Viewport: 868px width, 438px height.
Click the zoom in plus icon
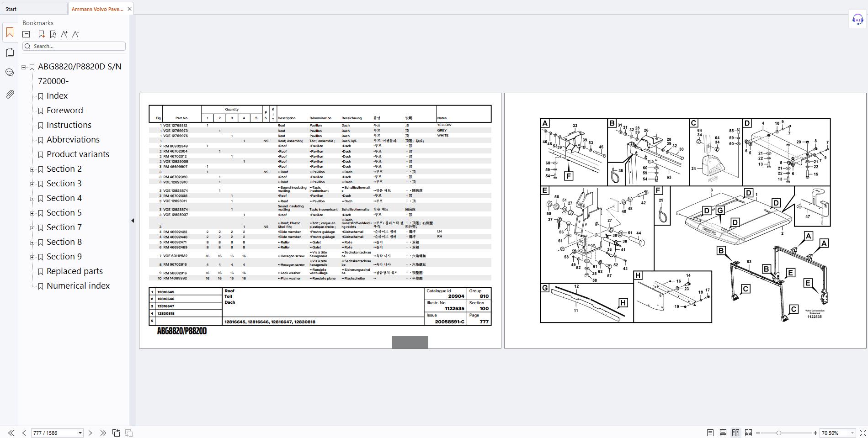pyautogui.click(x=815, y=433)
